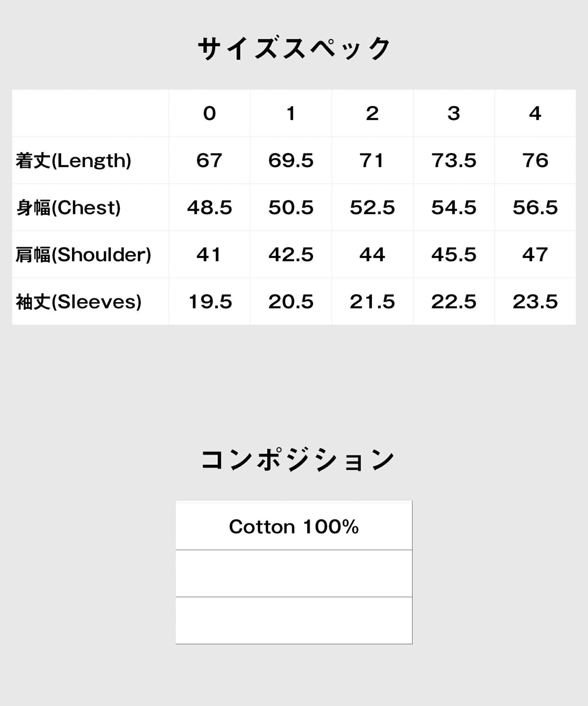Image resolution: width=588 pixels, height=706 pixels.
Task: Click the 肩幅(Shoulder) row label
Action: pyautogui.click(x=83, y=254)
